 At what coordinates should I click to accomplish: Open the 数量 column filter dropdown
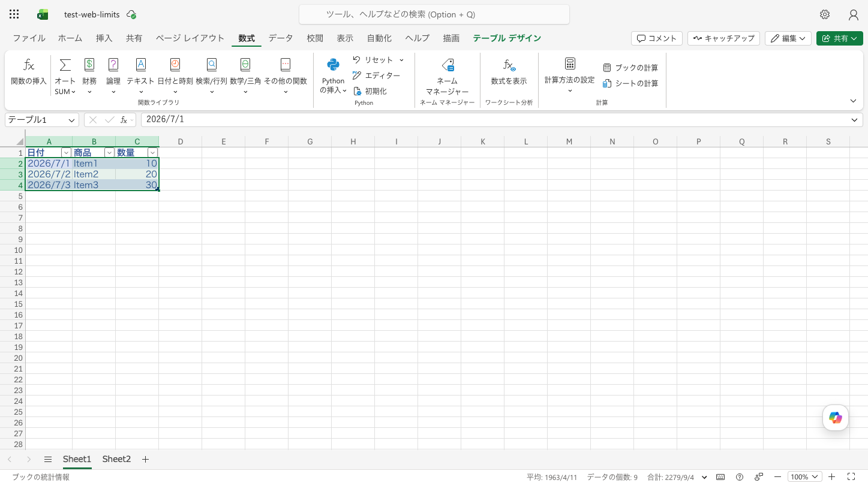click(x=152, y=153)
